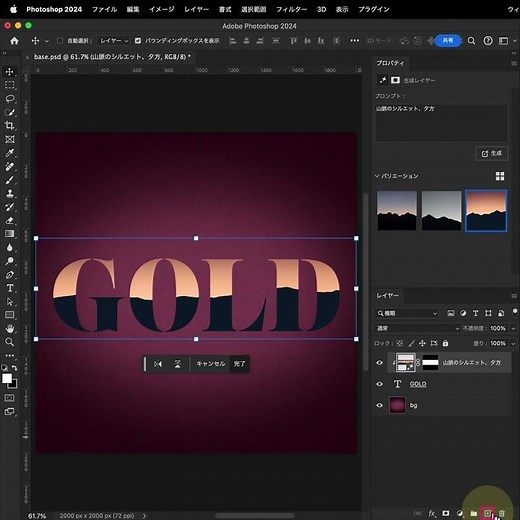Open the Image menu
Image resolution: width=520 pixels, height=520 pixels.
(x=162, y=9)
